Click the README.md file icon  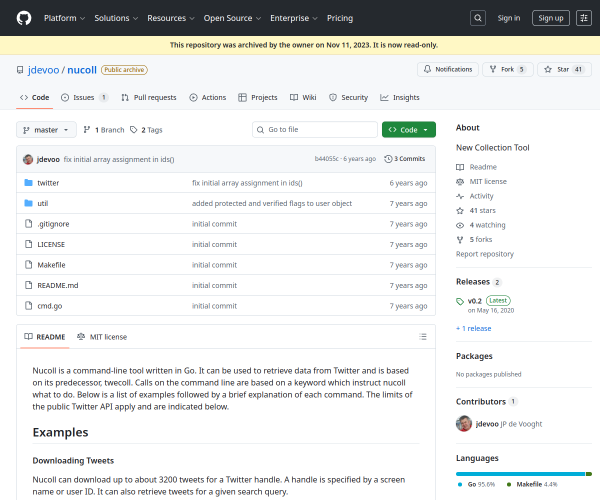click(28, 285)
